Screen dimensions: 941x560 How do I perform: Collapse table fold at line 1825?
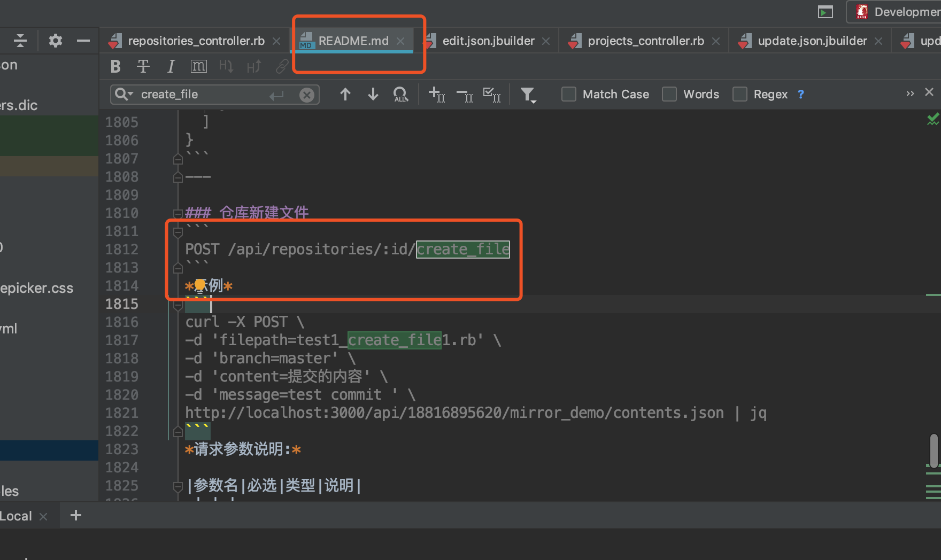tap(178, 486)
